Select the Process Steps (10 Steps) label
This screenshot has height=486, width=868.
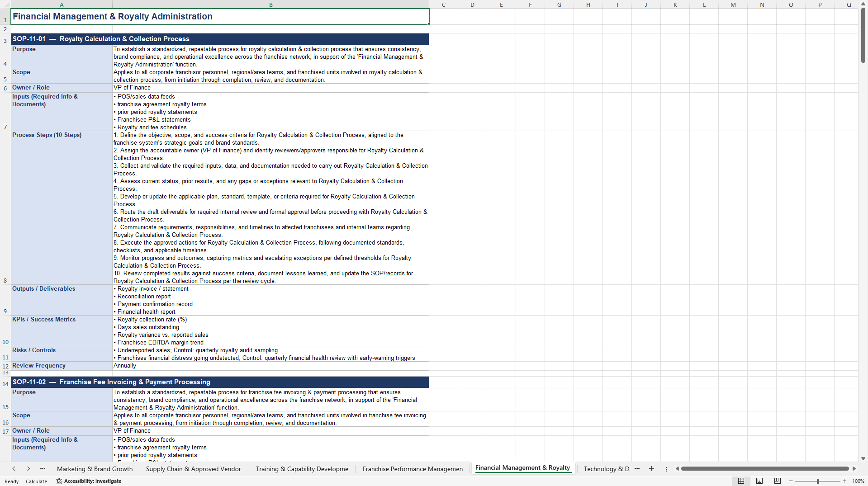pos(62,208)
